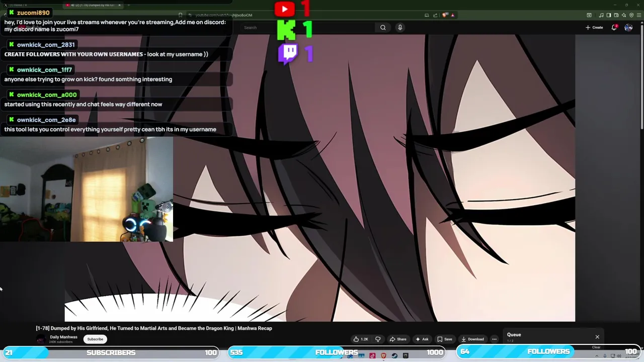Subscribe to Daily Manhwas channel
The width and height of the screenshot is (644, 362).
[95, 339]
